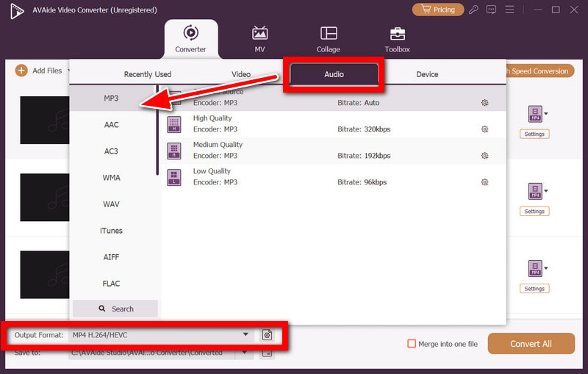
Task: Open the third audio file thumbnail
Action: 45,275
